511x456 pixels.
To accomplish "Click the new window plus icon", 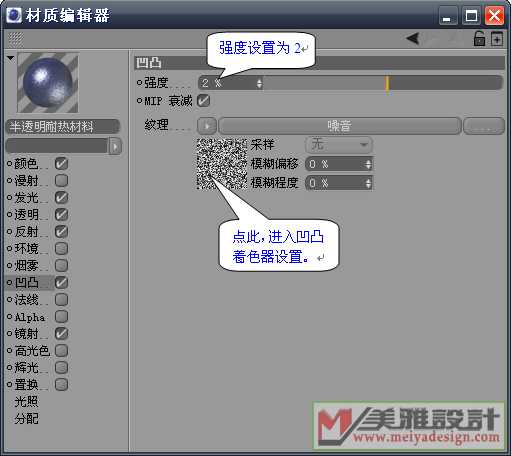I will 497,39.
